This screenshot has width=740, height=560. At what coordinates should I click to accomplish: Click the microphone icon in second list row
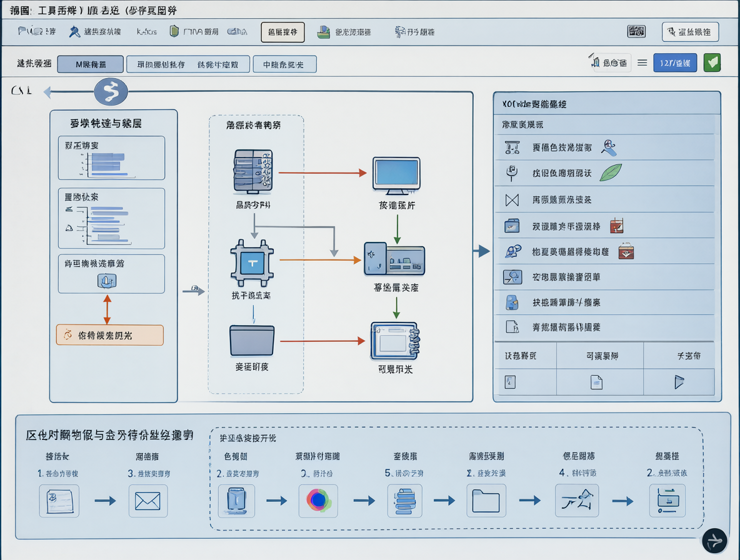(512, 173)
